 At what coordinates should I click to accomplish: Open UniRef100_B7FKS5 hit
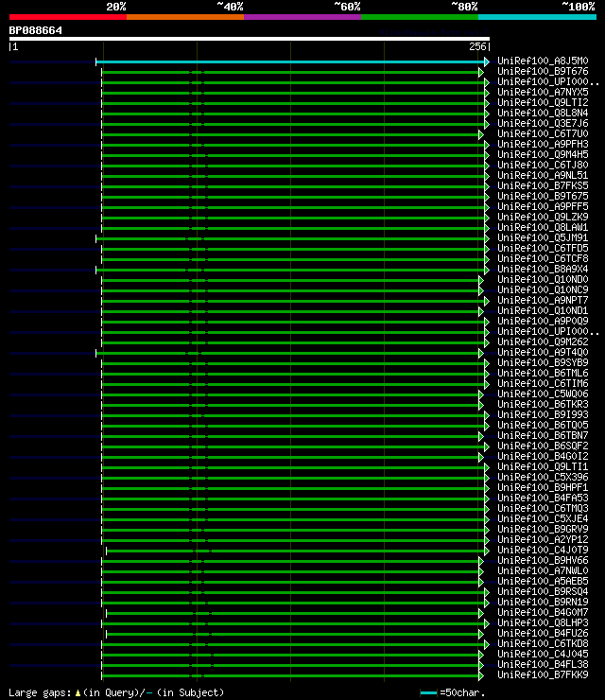point(543,185)
